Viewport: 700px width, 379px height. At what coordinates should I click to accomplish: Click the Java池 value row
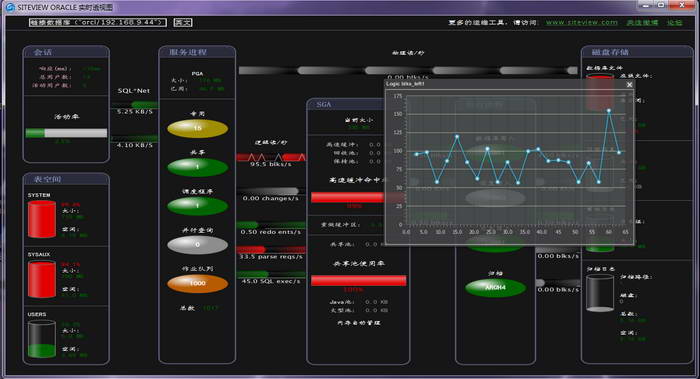[x=359, y=302]
